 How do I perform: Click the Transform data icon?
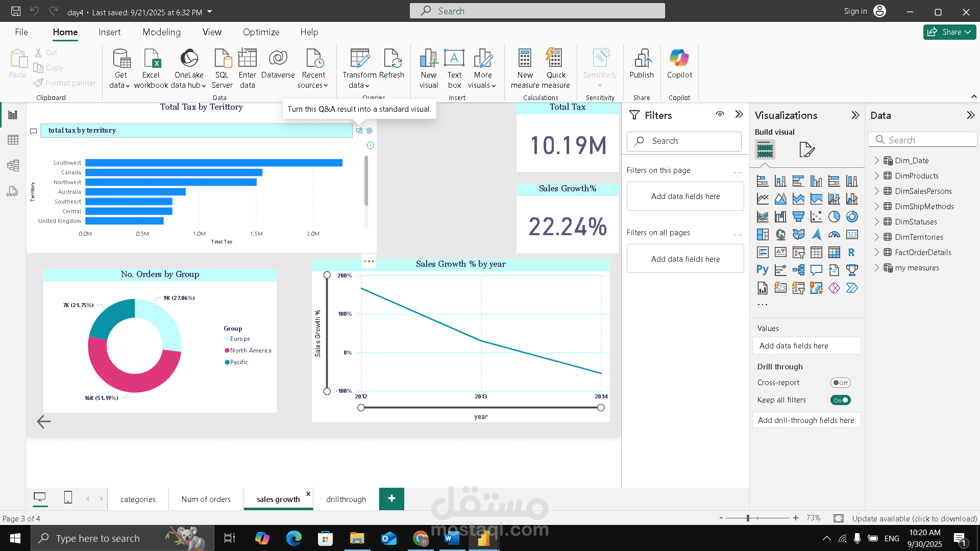(x=359, y=59)
